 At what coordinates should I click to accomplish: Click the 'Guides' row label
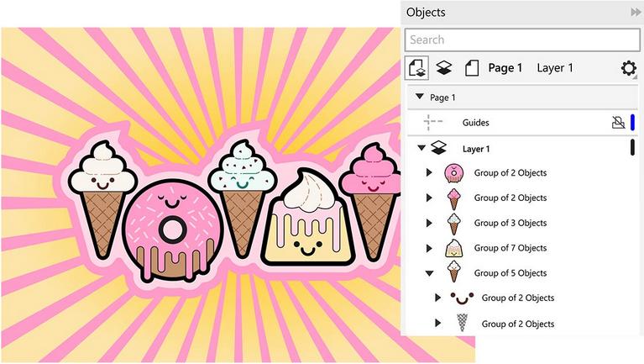pos(475,123)
